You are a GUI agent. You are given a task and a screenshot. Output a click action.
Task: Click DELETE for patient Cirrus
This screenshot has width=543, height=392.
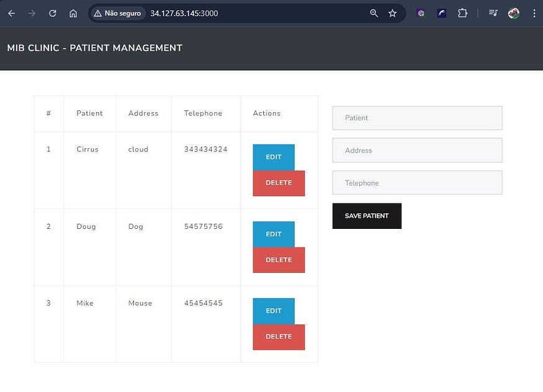(x=279, y=183)
